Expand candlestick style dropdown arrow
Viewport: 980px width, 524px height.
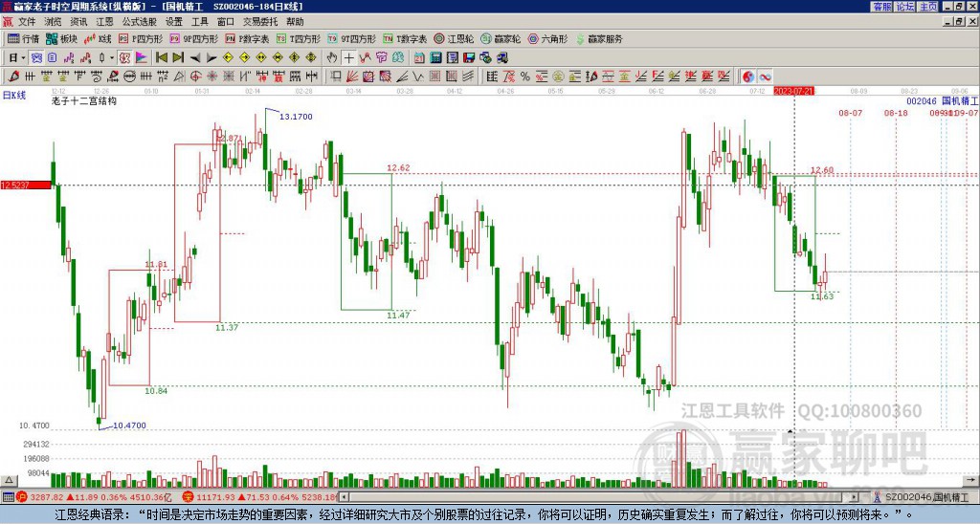pos(112,57)
